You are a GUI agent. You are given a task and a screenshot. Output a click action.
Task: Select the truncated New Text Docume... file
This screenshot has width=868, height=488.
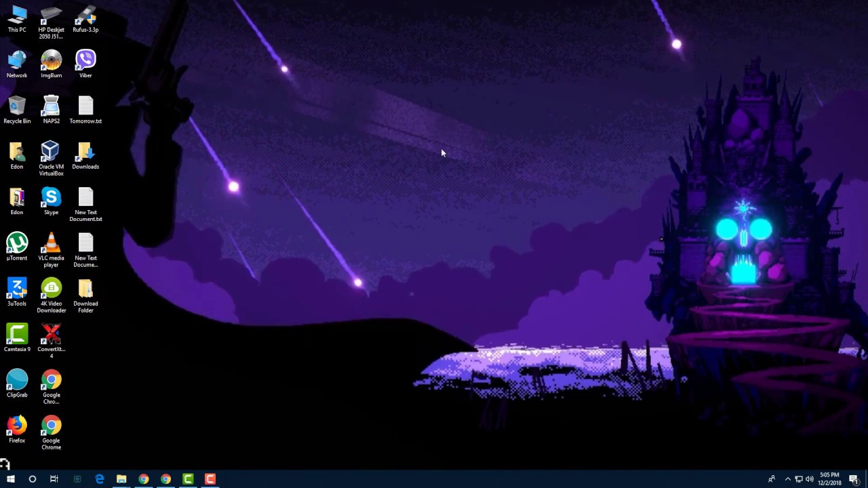coord(85,249)
